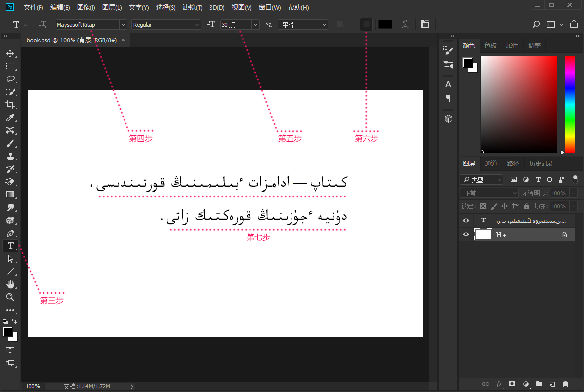Image resolution: width=584 pixels, height=392 pixels.
Task: Toggle Quick Mask mode
Action: [x=10, y=351]
